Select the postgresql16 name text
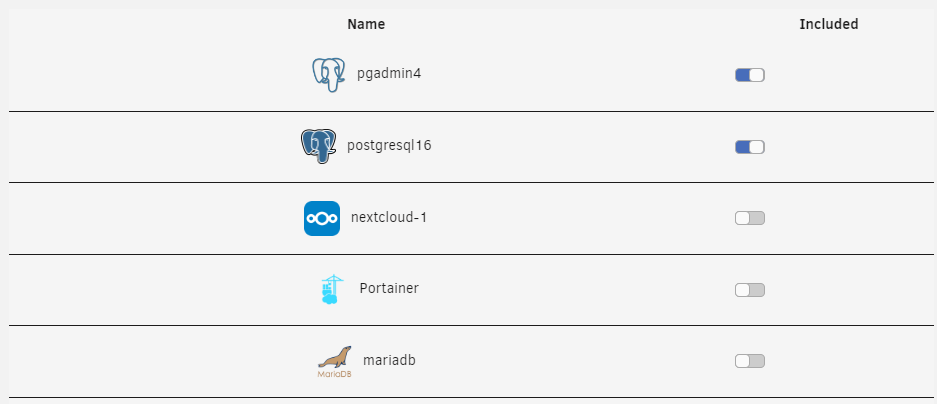 click(389, 146)
